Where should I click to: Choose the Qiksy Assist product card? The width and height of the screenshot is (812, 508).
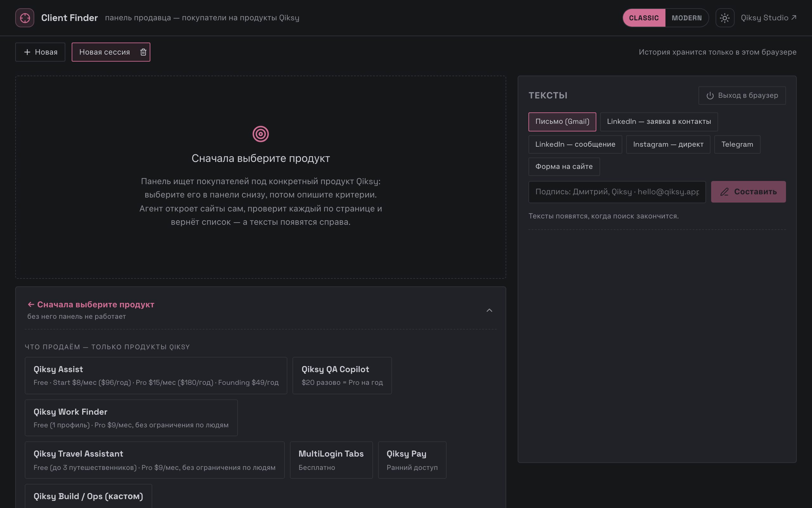156,376
